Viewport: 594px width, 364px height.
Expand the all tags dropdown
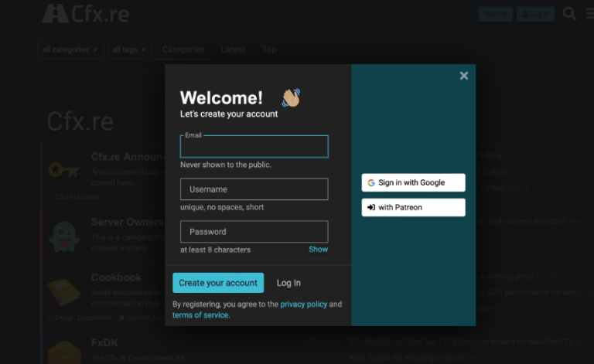coord(128,49)
